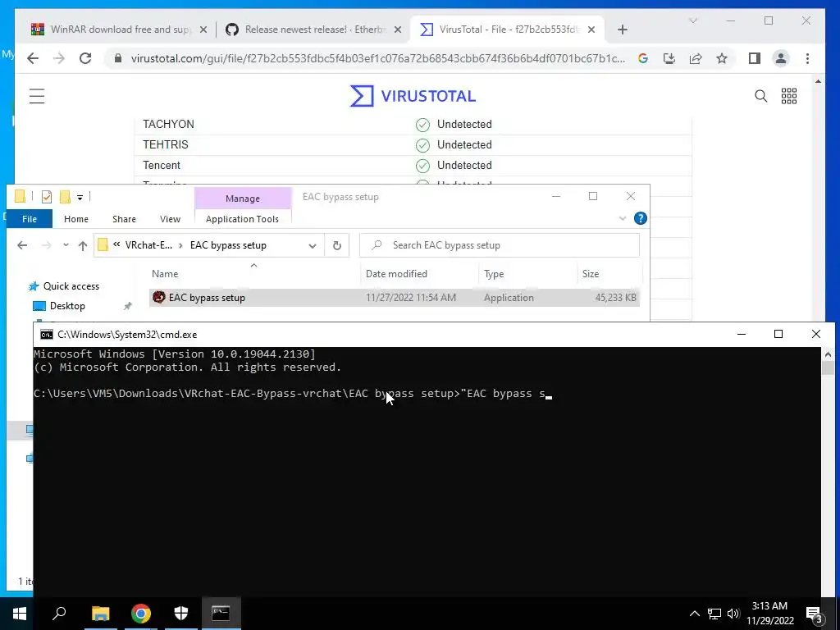Open a new Chrome tab
The width and height of the screenshot is (840, 630).
pos(622,30)
